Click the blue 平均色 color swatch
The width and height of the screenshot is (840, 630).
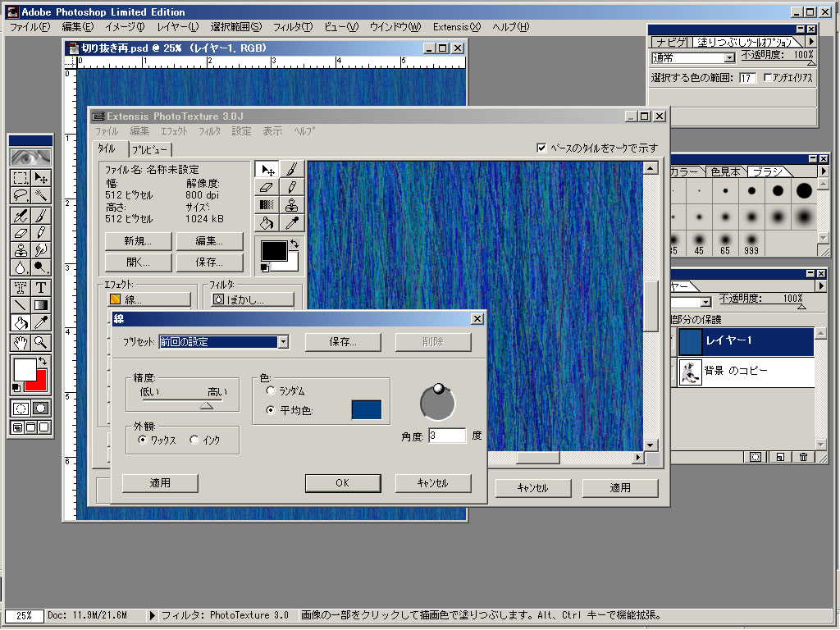(x=367, y=410)
